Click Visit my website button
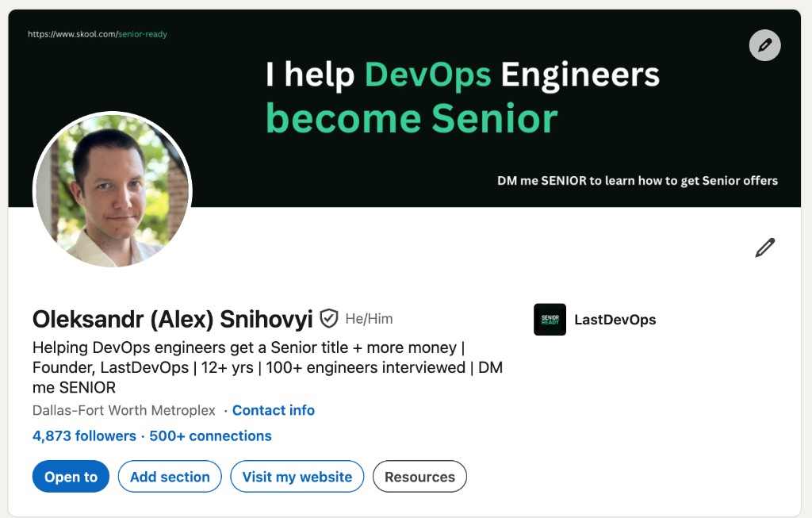This screenshot has width=812, height=518. coord(297,477)
